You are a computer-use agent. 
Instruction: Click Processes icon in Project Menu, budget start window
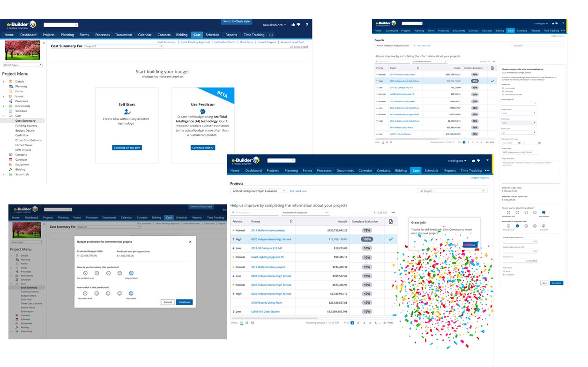point(11,101)
